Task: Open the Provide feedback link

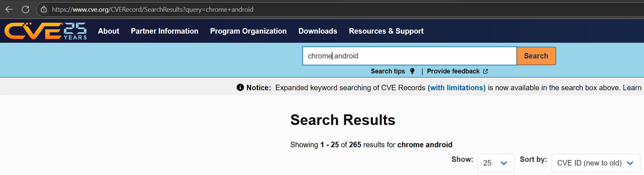Action: pyautogui.click(x=453, y=71)
